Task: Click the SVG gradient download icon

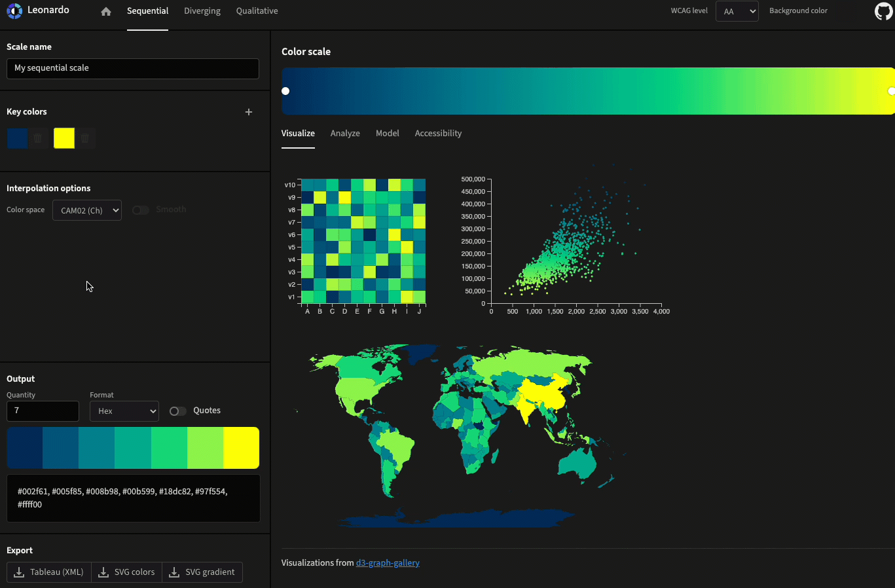Action: [174, 572]
